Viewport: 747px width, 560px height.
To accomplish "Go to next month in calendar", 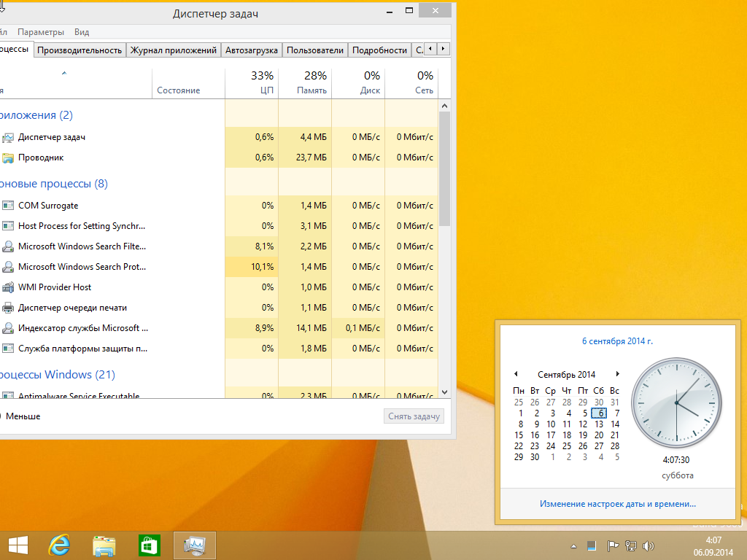I will click(x=618, y=374).
